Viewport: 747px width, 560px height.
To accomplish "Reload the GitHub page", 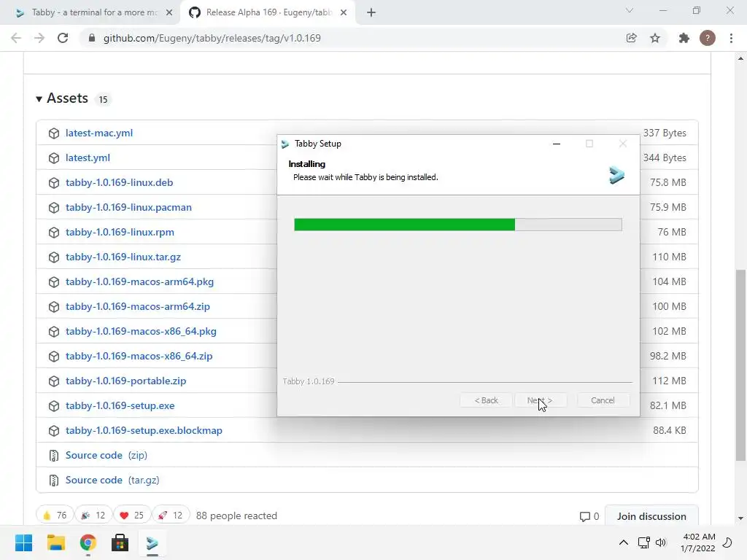I will pyautogui.click(x=63, y=38).
